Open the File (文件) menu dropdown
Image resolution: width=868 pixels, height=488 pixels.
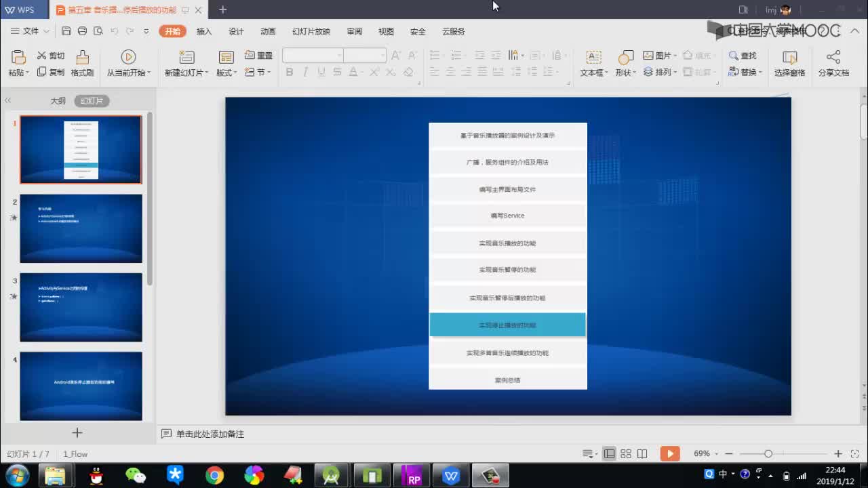[31, 31]
